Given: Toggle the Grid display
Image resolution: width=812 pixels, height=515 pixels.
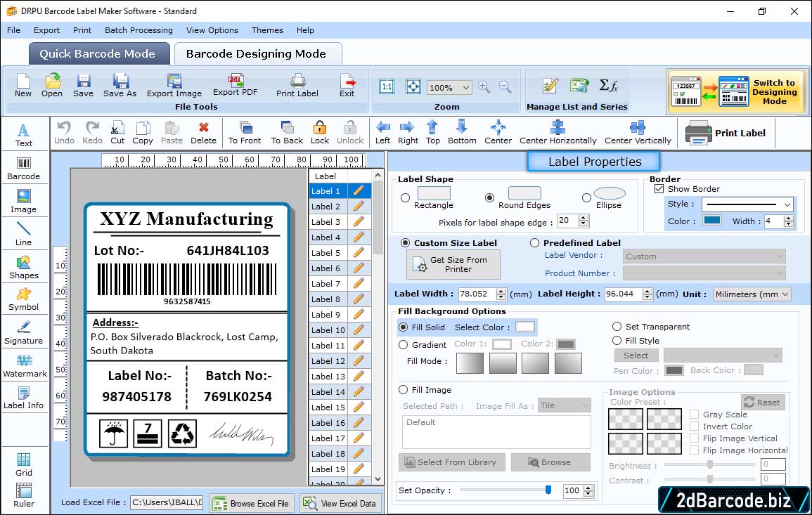Looking at the screenshot, I should pos(23,464).
